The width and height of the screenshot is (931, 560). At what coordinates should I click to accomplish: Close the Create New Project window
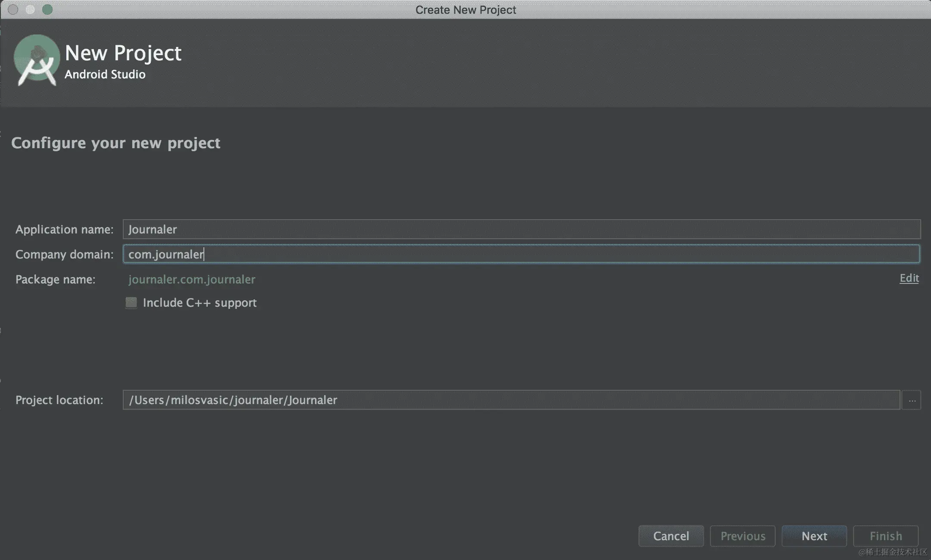click(13, 9)
